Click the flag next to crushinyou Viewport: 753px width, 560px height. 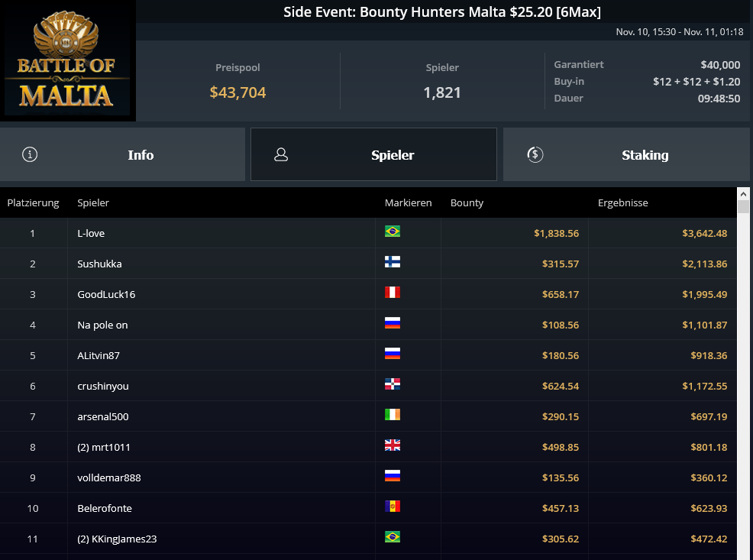point(393,384)
